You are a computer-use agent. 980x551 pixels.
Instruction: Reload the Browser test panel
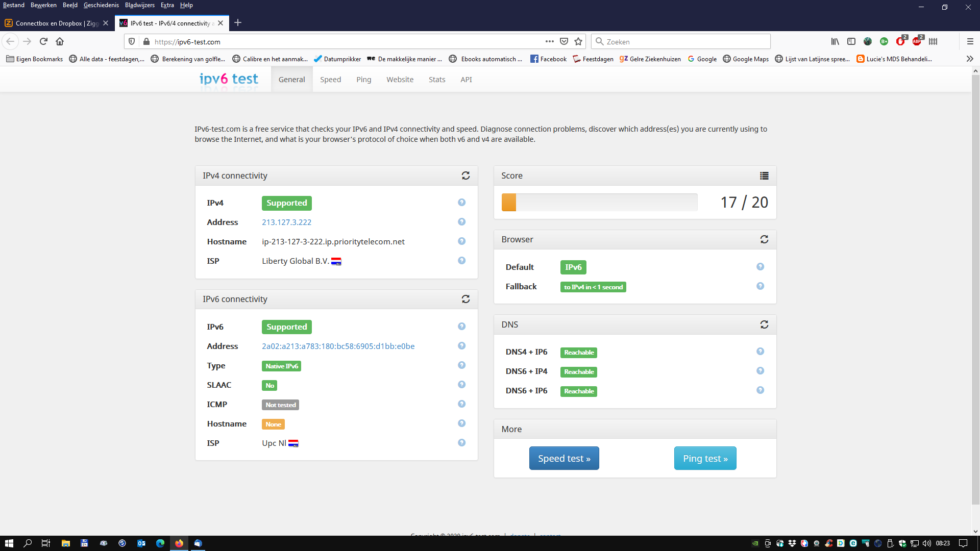click(x=764, y=239)
